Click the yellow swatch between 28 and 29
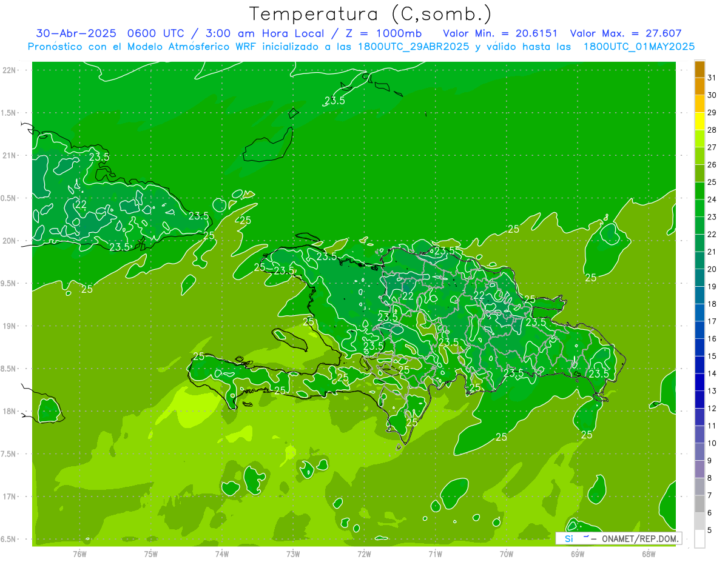The width and height of the screenshot is (728, 562). (x=699, y=122)
